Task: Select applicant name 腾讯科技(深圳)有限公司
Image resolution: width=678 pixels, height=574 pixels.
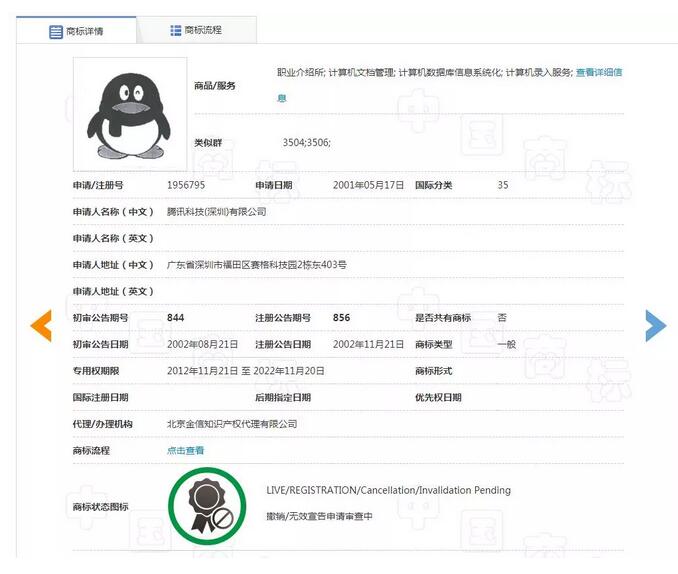Action: [x=216, y=212]
